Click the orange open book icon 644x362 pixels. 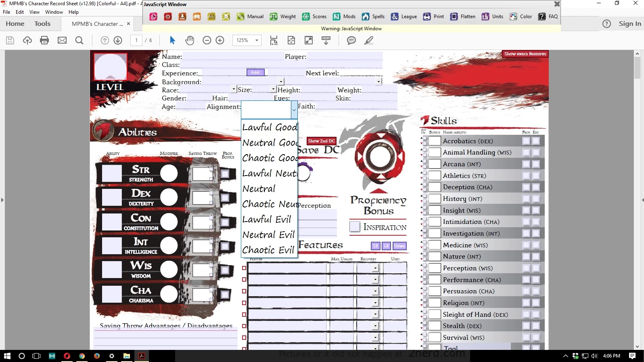[x=197, y=17]
